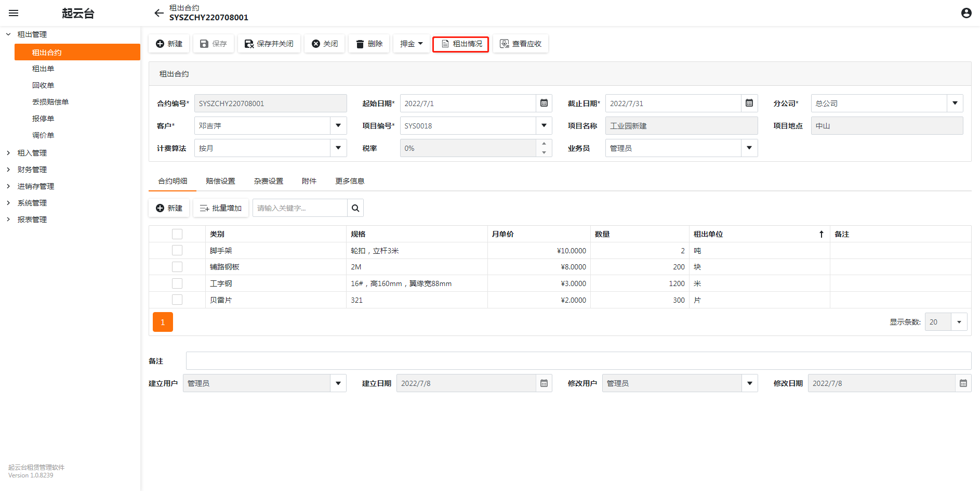
Task: Expand the 客户 dropdown arrow
Action: click(x=338, y=125)
